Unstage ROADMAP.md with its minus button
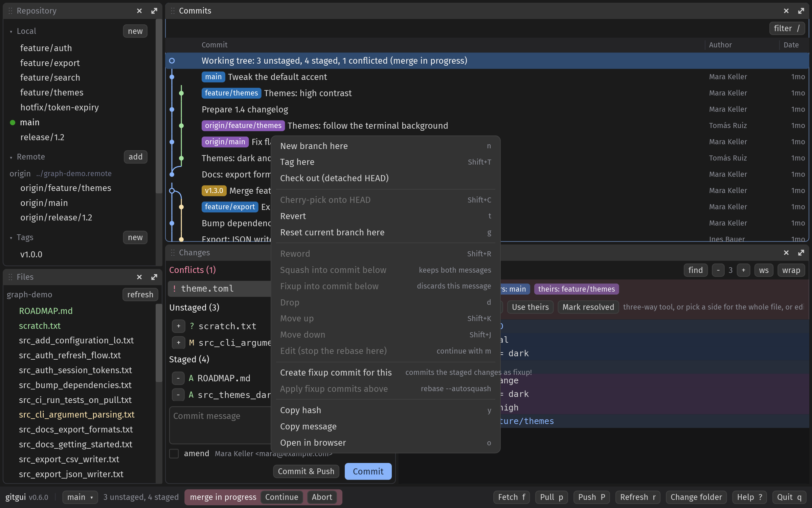The width and height of the screenshot is (812, 508). 178,378
